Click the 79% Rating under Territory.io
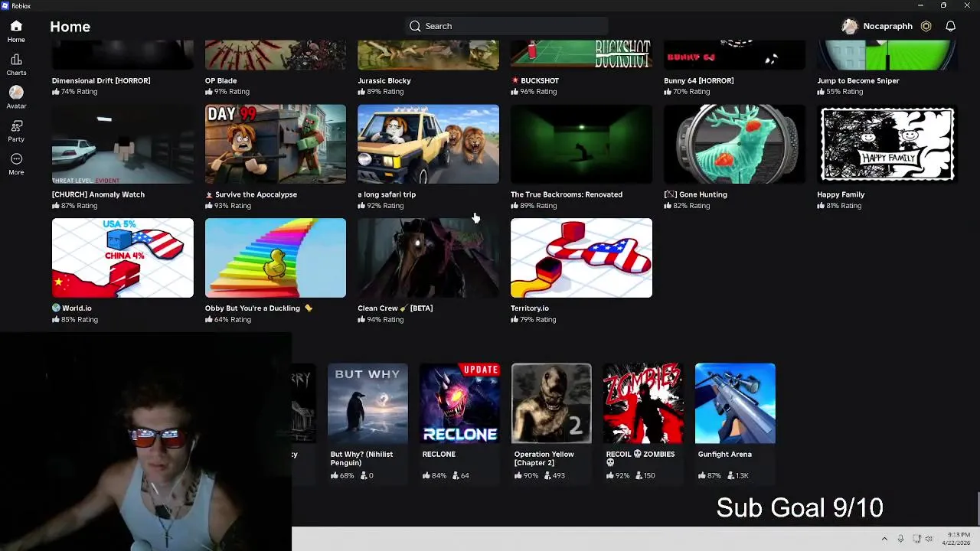The width and height of the screenshot is (980, 551). (x=534, y=320)
